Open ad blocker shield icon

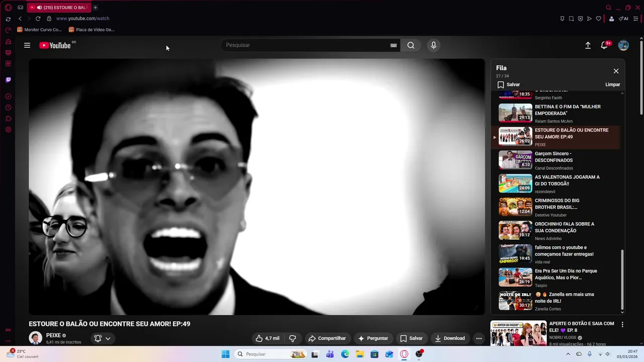(x=580, y=19)
